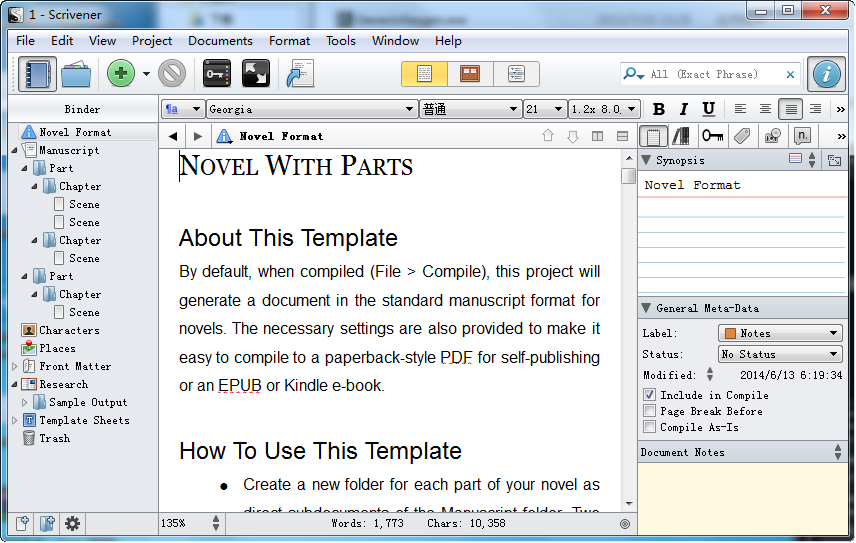Show inspector References books icon
The width and height of the screenshot is (856, 543).
[681, 136]
